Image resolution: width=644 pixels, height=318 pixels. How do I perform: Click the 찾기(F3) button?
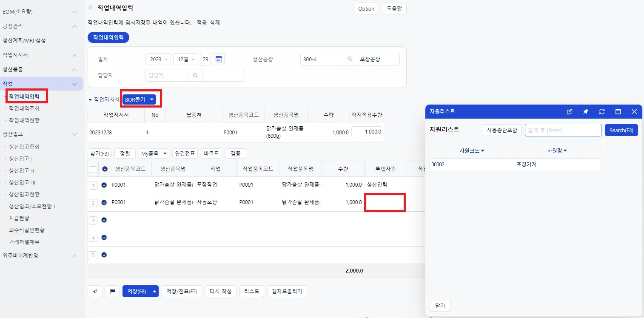[100, 153]
